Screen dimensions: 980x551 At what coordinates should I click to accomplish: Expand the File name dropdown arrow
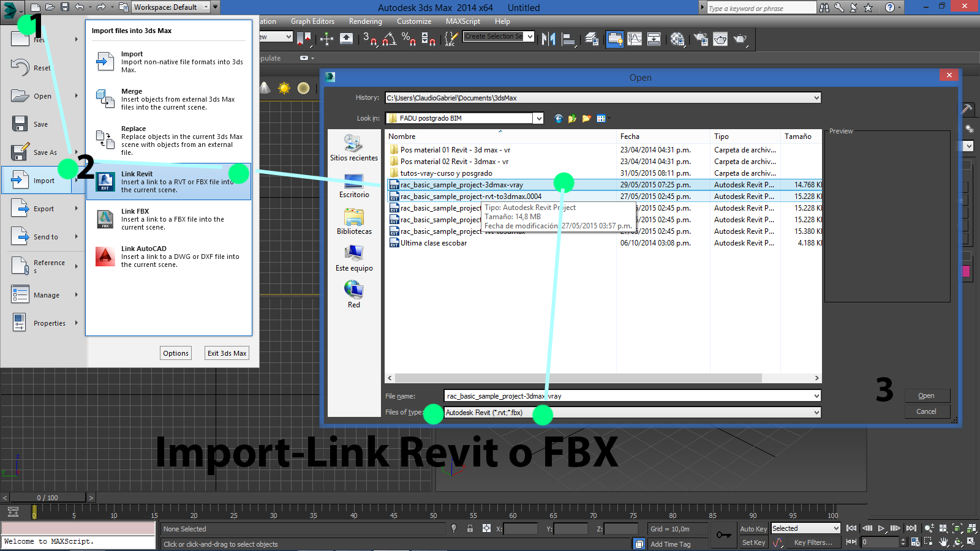click(x=816, y=396)
